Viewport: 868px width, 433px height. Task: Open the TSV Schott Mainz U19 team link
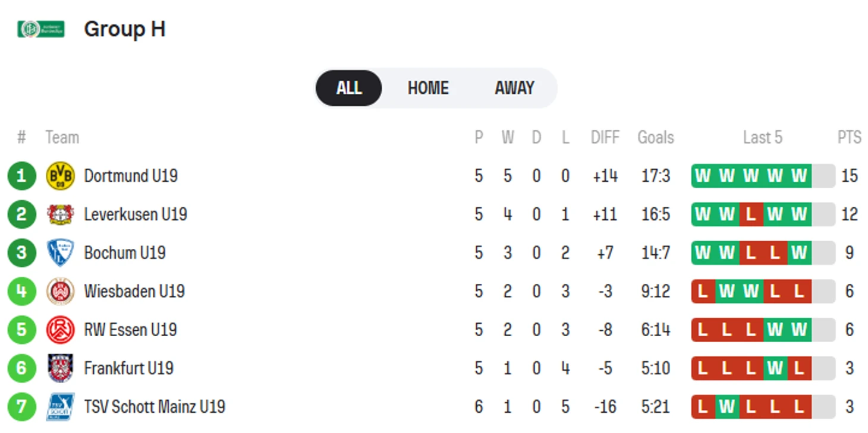tap(155, 407)
